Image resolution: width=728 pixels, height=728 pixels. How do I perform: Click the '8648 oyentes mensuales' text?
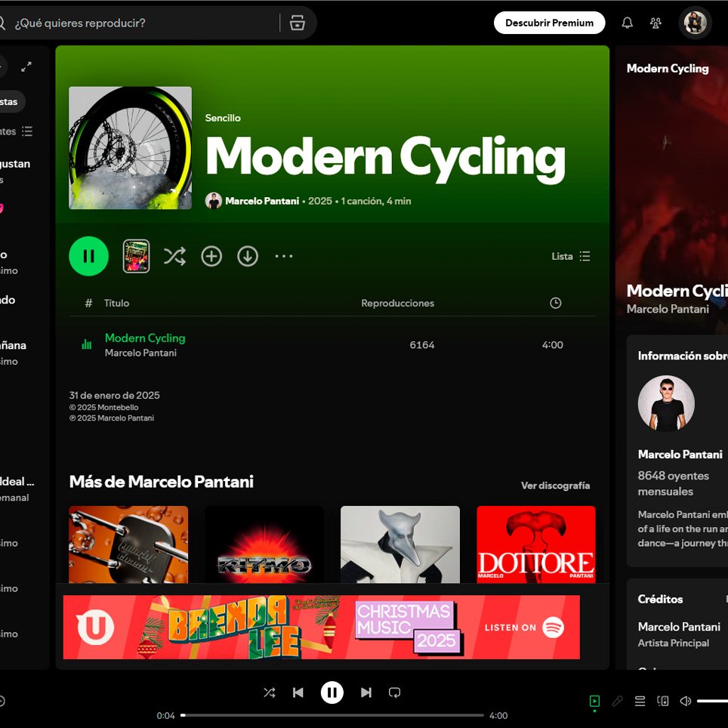click(673, 484)
